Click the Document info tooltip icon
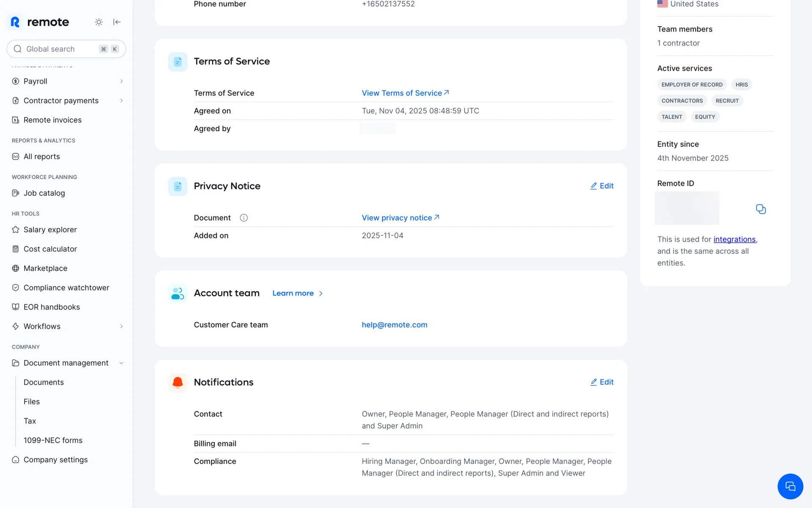The height and width of the screenshot is (508, 812). coord(244,218)
